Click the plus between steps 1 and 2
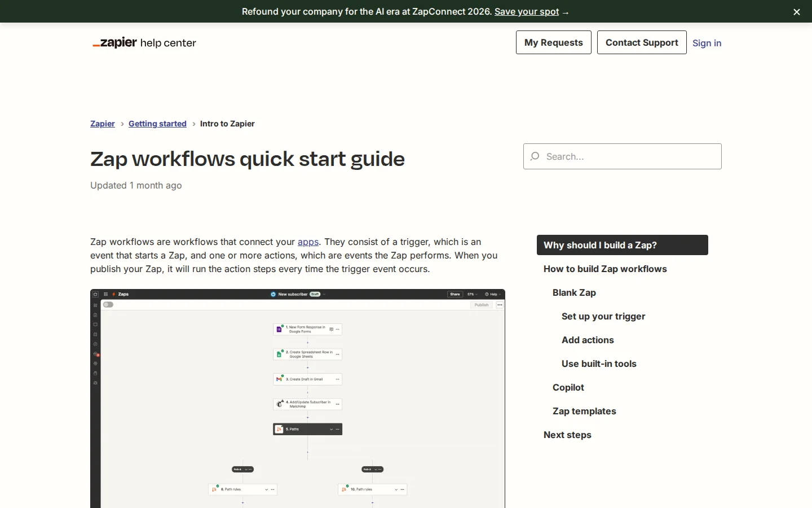812x508 pixels. point(308,342)
